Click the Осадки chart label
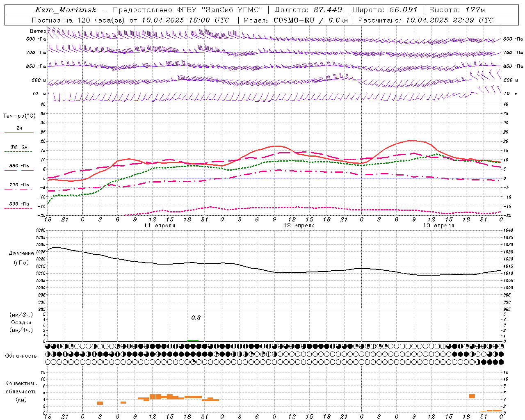Viewport: 525px width, 420px height. click(21, 322)
